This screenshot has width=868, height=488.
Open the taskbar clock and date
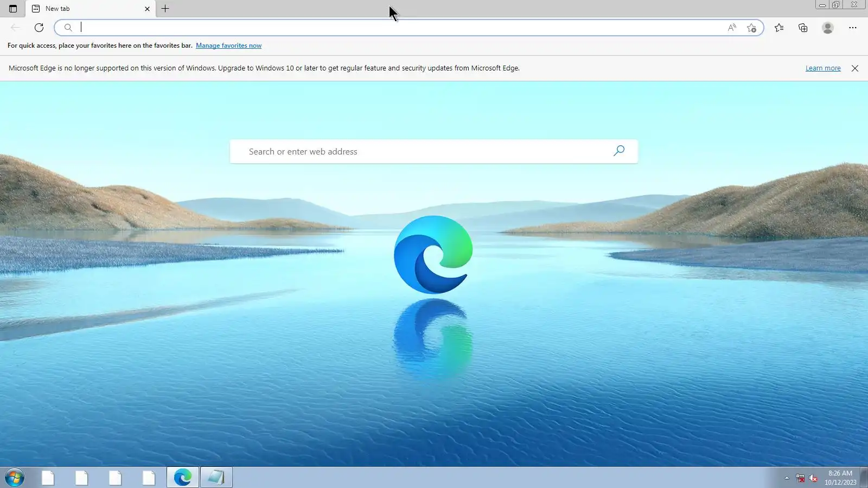point(840,478)
